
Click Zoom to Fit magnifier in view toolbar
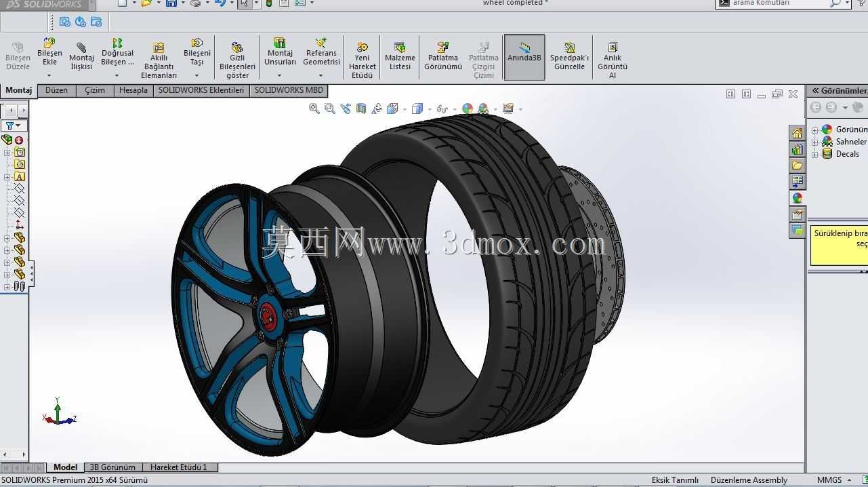point(314,109)
